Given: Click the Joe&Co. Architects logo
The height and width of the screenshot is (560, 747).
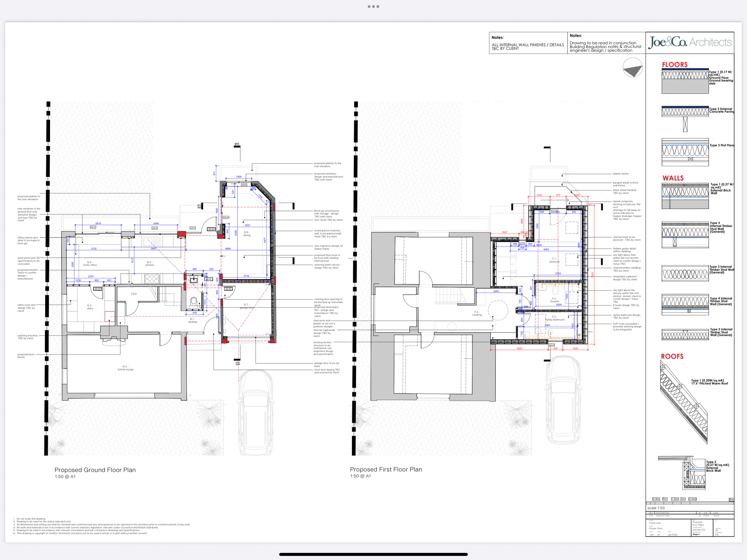Looking at the screenshot, I should [x=690, y=42].
